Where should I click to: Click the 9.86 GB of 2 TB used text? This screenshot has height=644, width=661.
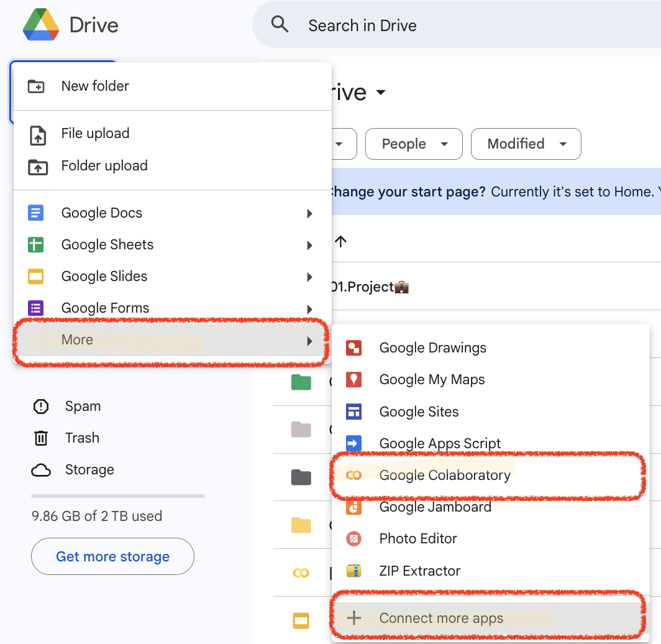tap(97, 516)
